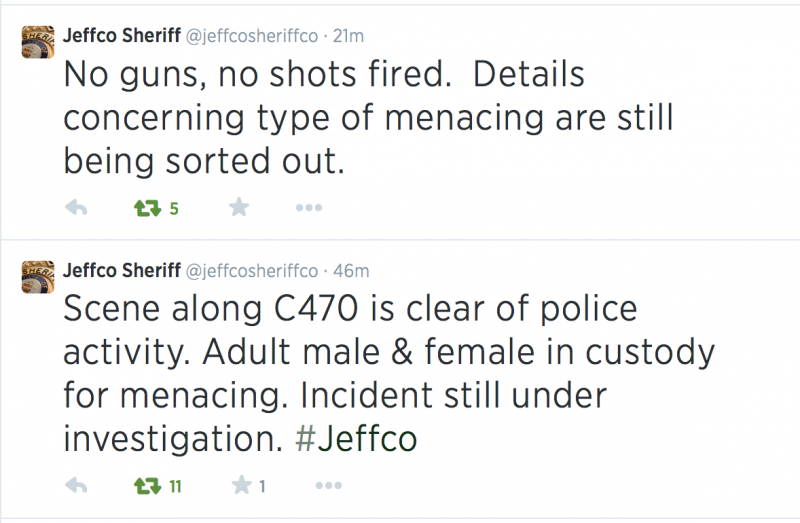The image size is (800, 523).
Task: Reply to the 'Scene along C470' tweet
Action: pyautogui.click(x=77, y=486)
